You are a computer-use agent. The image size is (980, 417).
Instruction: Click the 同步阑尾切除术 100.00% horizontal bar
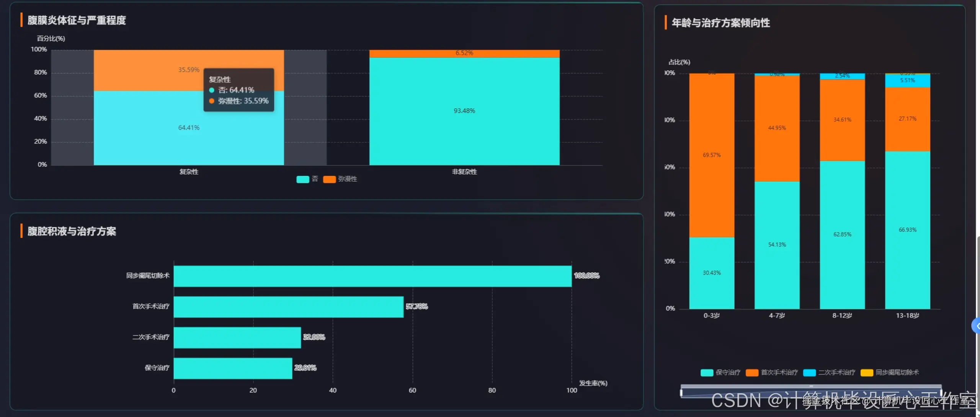click(372, 276)
